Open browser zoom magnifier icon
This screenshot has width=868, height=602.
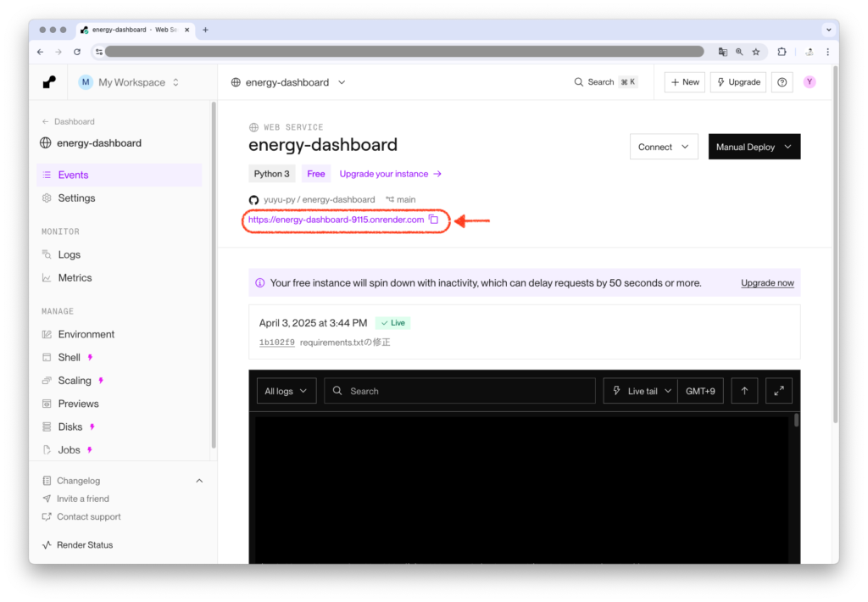[739, 52]
